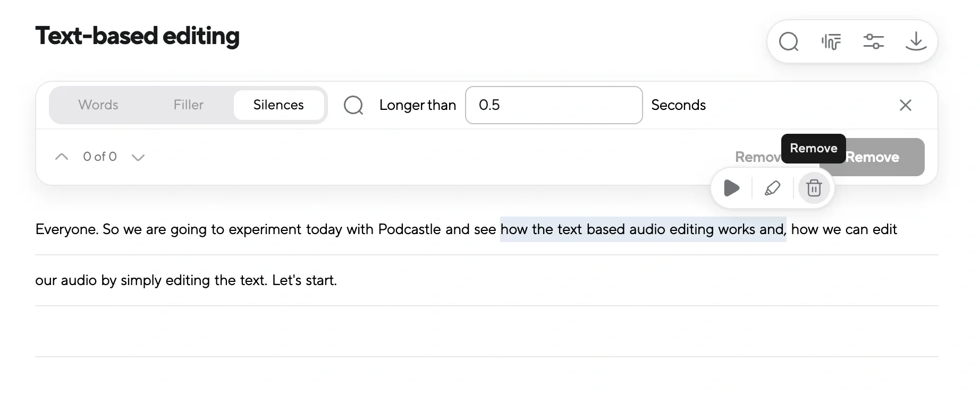Click highlighted text 'how the text based audio'
The image size is (980, 396).
click(x=582, y=229)
